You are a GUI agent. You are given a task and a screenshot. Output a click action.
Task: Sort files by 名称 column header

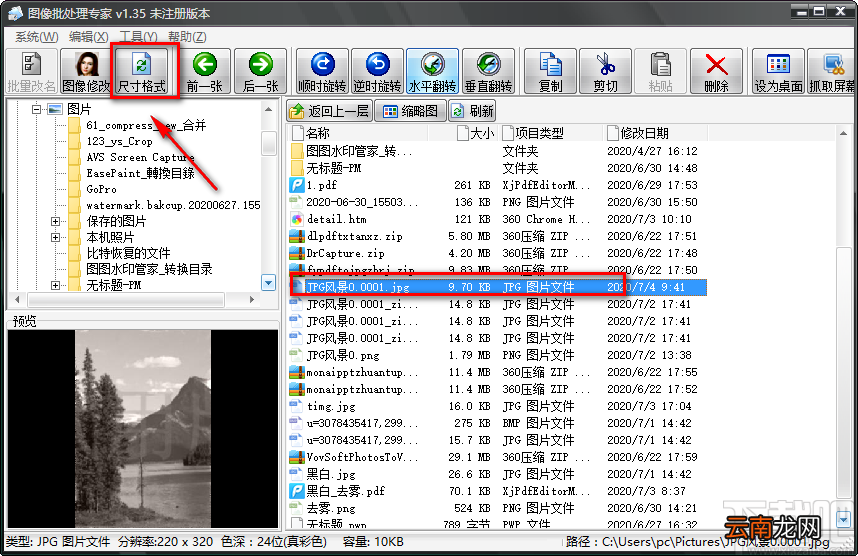click(358, 133)
